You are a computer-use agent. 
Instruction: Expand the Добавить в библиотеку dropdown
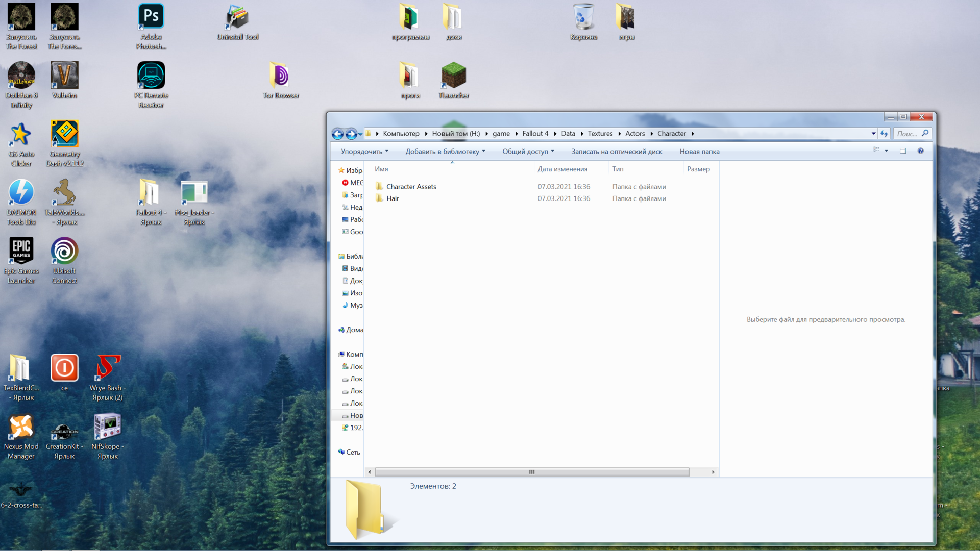point(445,152)
